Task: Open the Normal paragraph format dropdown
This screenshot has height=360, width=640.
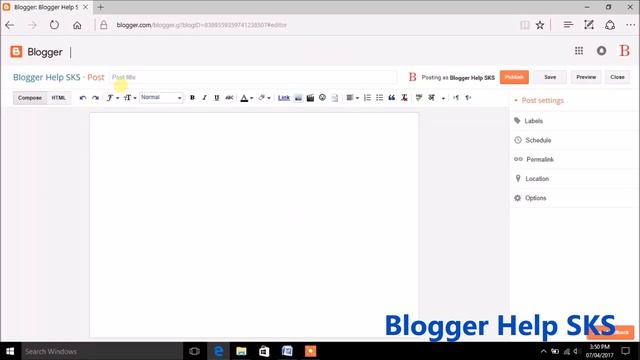Action: (161, 98)
